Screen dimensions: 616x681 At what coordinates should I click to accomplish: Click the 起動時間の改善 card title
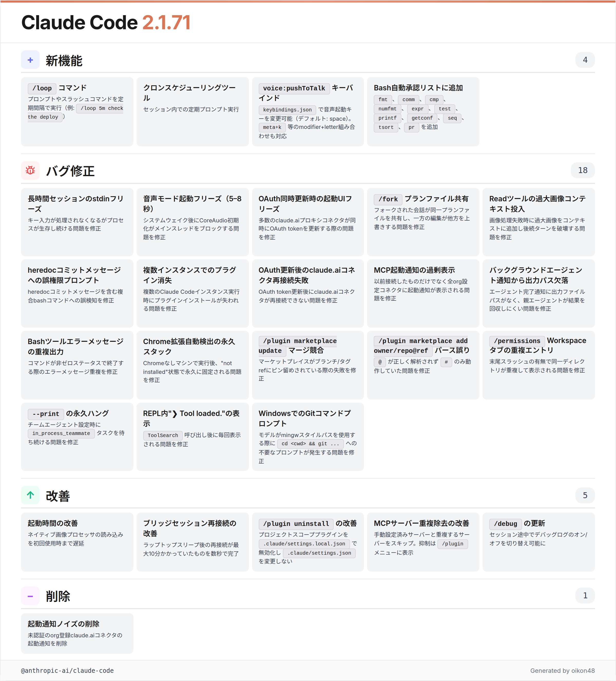53,523
